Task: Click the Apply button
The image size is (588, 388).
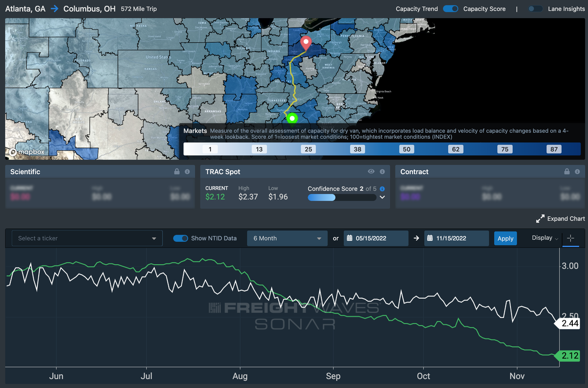Action: click(x=505, y=238)
